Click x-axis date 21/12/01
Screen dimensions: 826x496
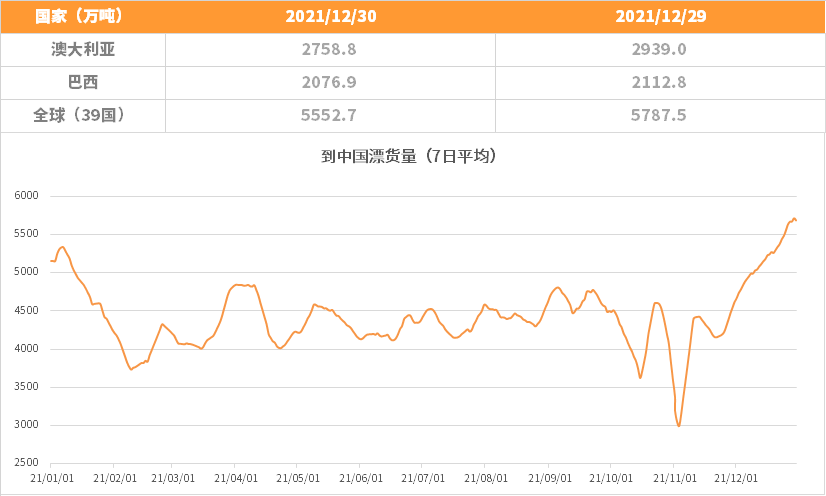point(736,478)
